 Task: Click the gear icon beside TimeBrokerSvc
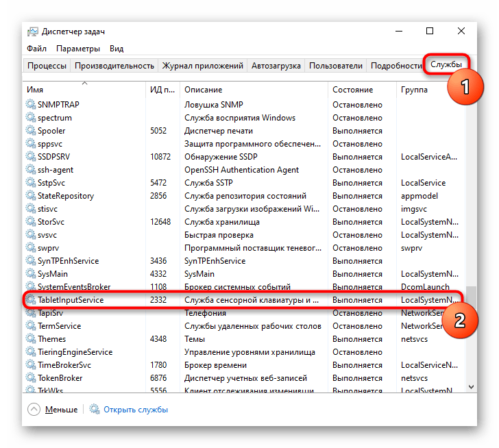point(31,364)
